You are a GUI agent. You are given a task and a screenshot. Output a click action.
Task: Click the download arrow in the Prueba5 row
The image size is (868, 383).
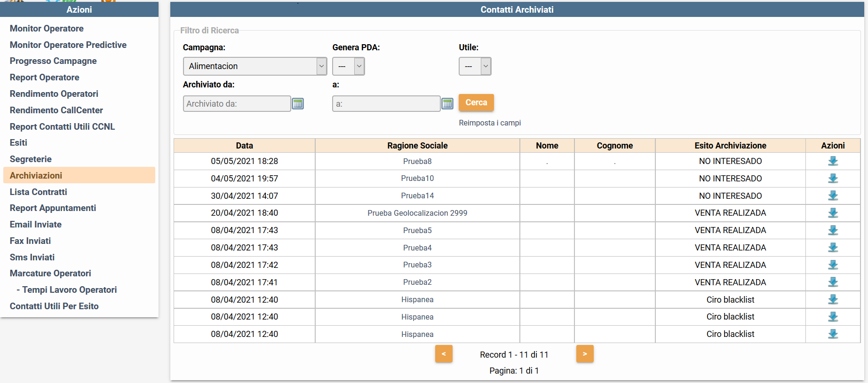[x=833, y=230]
